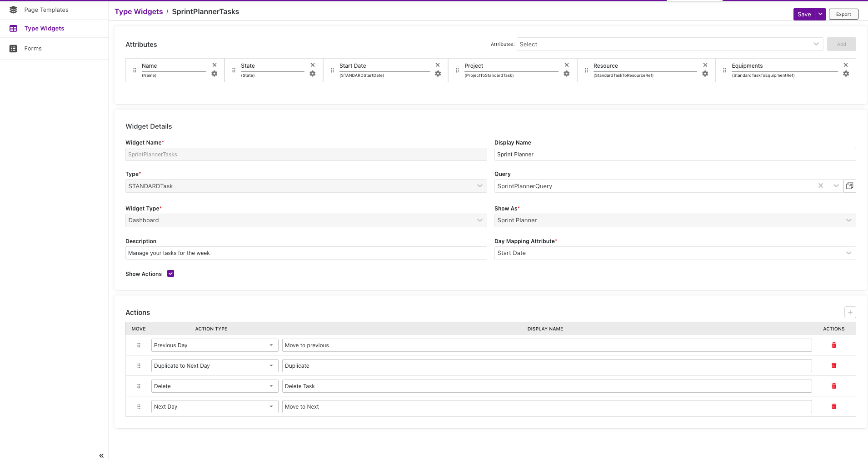Trash the Delete Task action row
The width and height of the screenshot is (868, 460).
[834, 386]
